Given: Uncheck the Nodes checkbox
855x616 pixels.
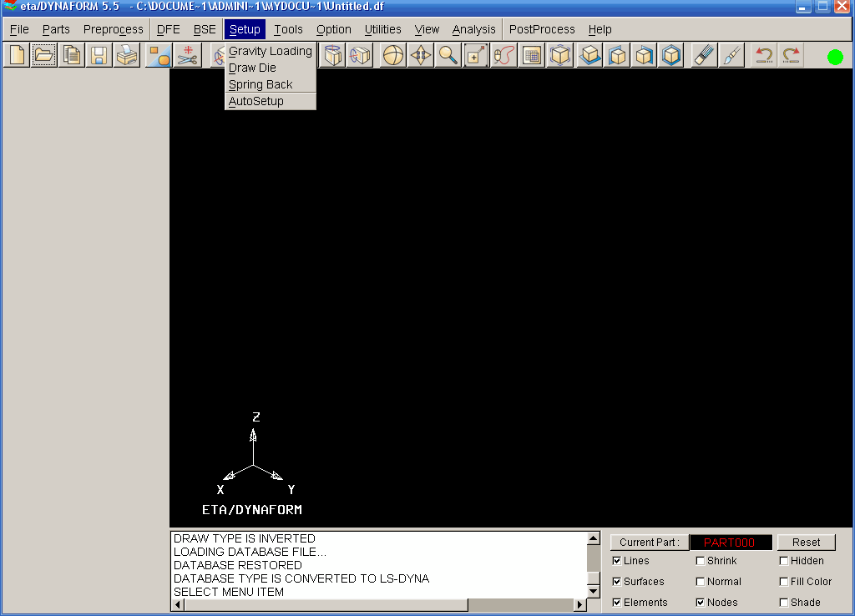Looking at the screenshot, I should 701,603.
